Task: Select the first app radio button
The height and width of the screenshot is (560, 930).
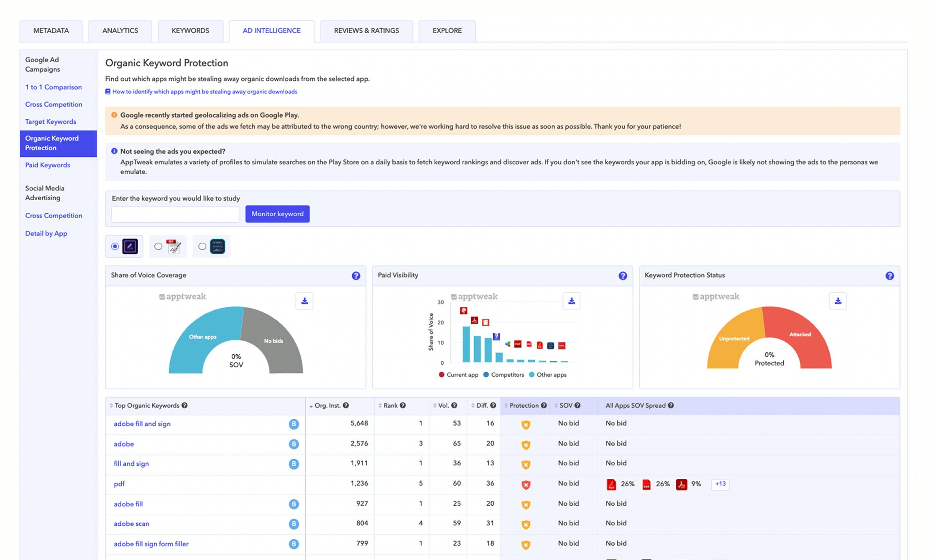Action: click(x=115, y=246)
